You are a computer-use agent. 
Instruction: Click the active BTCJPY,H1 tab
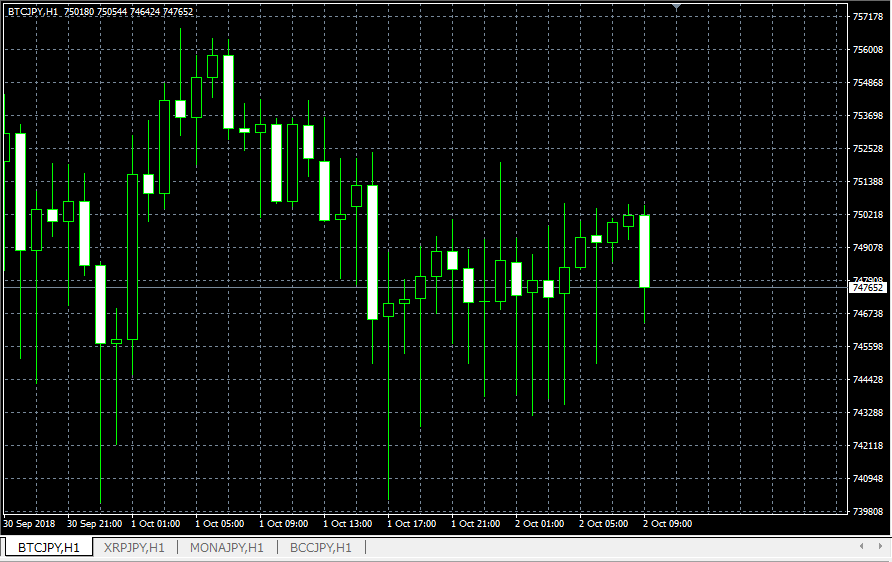[x=49, y=548]
